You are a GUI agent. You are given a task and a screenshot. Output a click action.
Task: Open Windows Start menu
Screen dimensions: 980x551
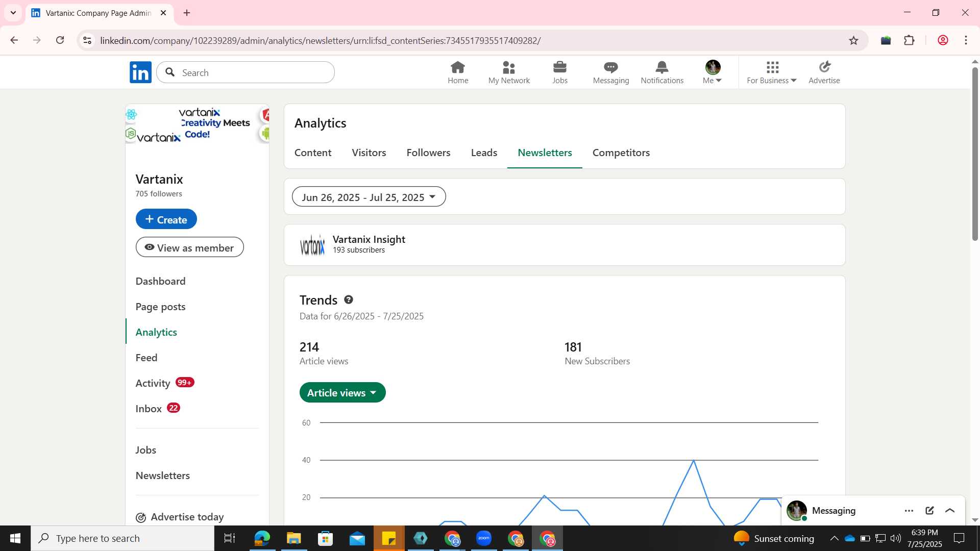[15, 538]
